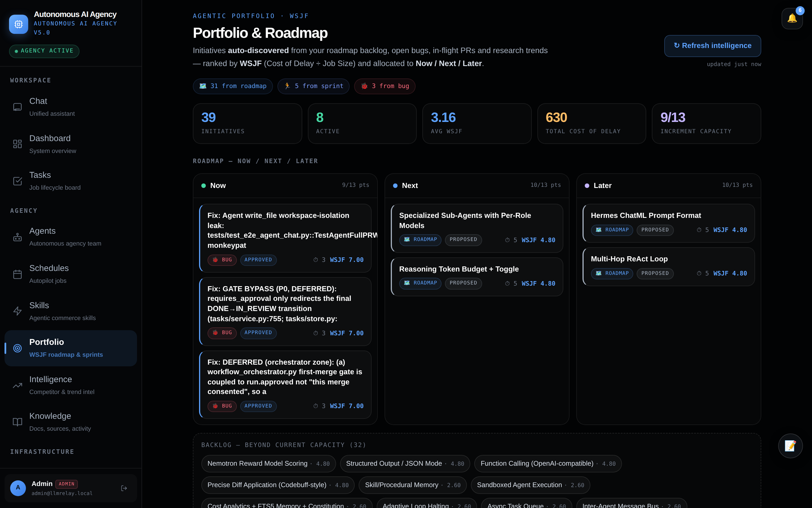The image size is (812, 508).
Task: Filter by 5 from sprint chip
Action: (x=314, y=86)
